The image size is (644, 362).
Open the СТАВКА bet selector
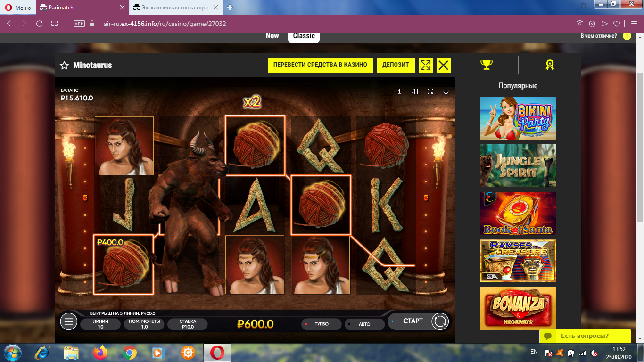(188, 324)
